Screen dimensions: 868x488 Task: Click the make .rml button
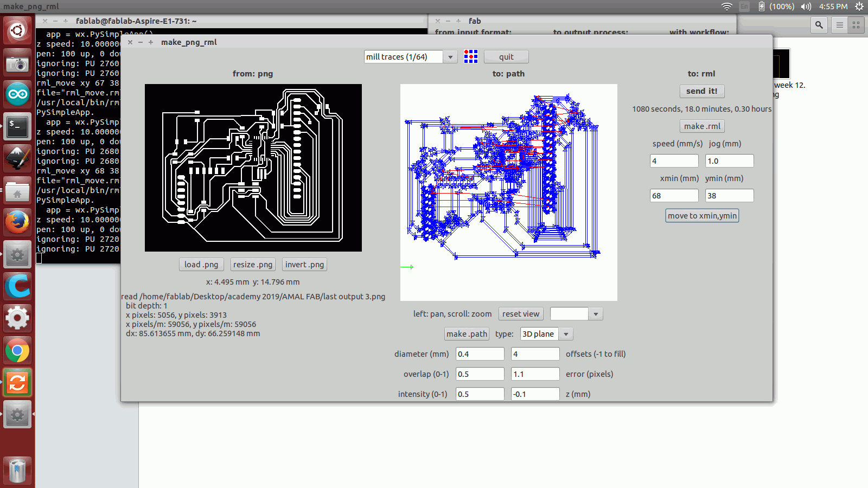(702, 126)
